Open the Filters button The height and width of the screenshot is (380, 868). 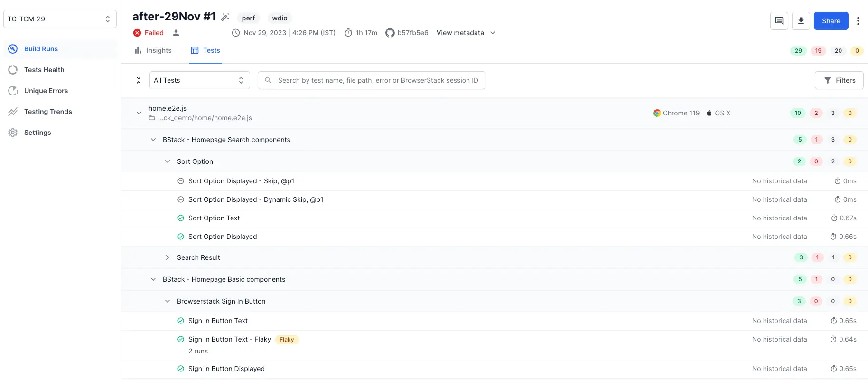[x=839, y=80]
